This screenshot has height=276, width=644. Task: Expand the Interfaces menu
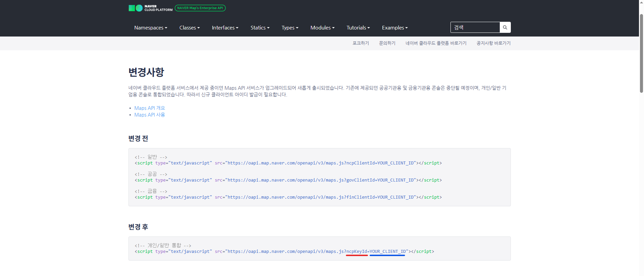click(225, 28)
